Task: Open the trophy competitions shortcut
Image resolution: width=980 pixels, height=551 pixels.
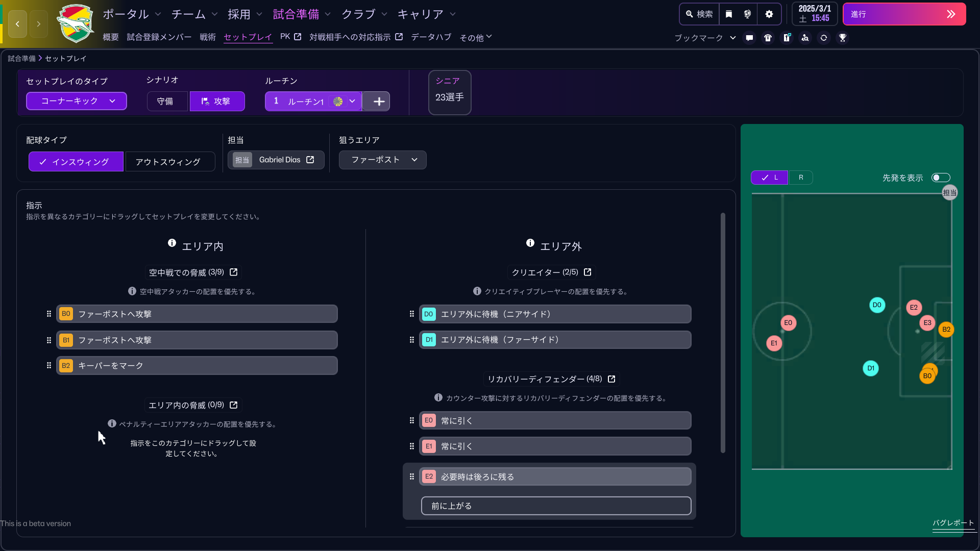Action: [x=843, y=38]
